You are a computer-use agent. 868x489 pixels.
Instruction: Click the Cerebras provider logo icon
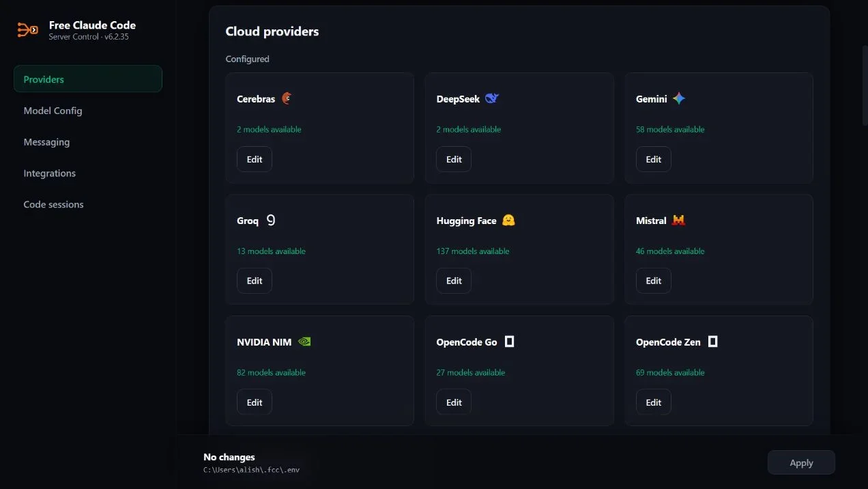[x=287, y=98]
